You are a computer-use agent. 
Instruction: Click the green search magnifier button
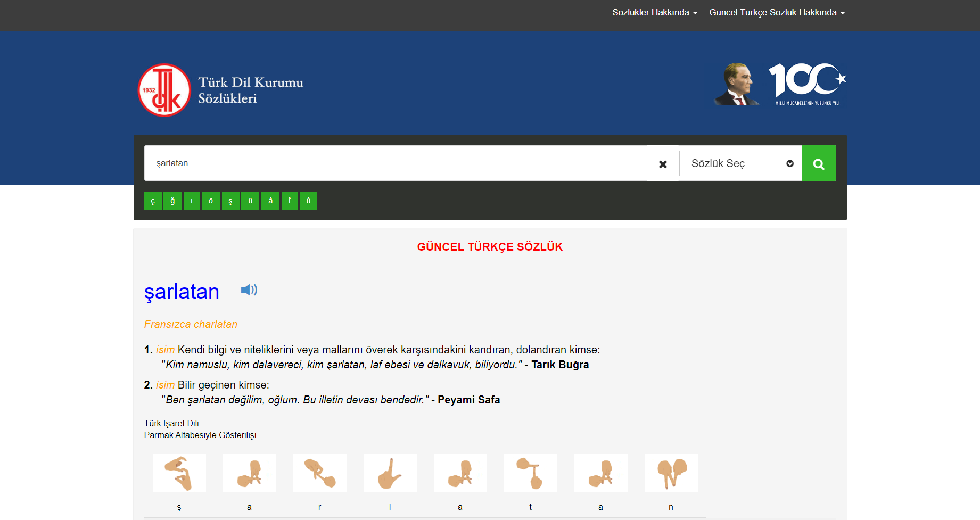819,163
